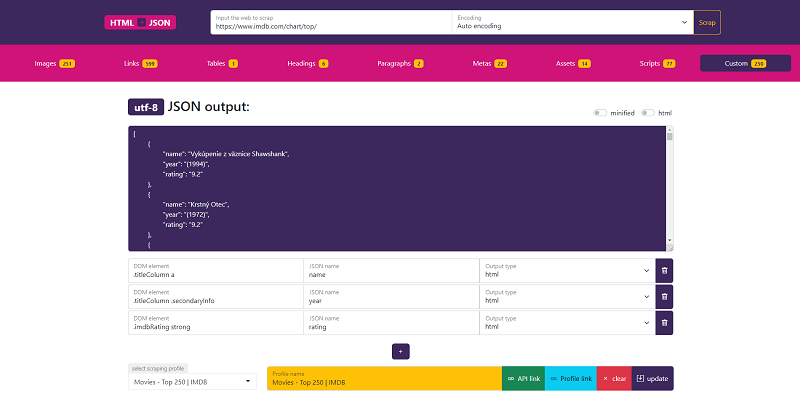Switch to the Headings tab
Image resolution: width=800 pixels, height=394 pixels.
tap(308, 64)
